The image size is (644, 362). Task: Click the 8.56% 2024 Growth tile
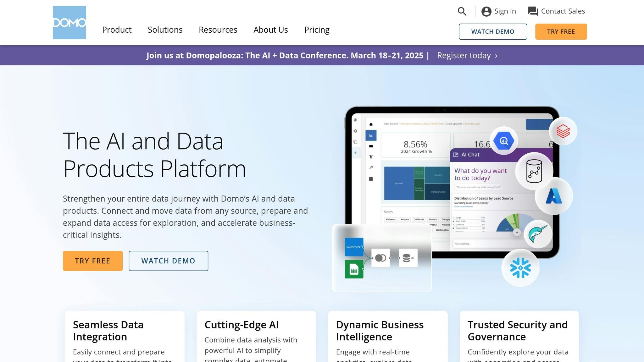coord(416,145)
